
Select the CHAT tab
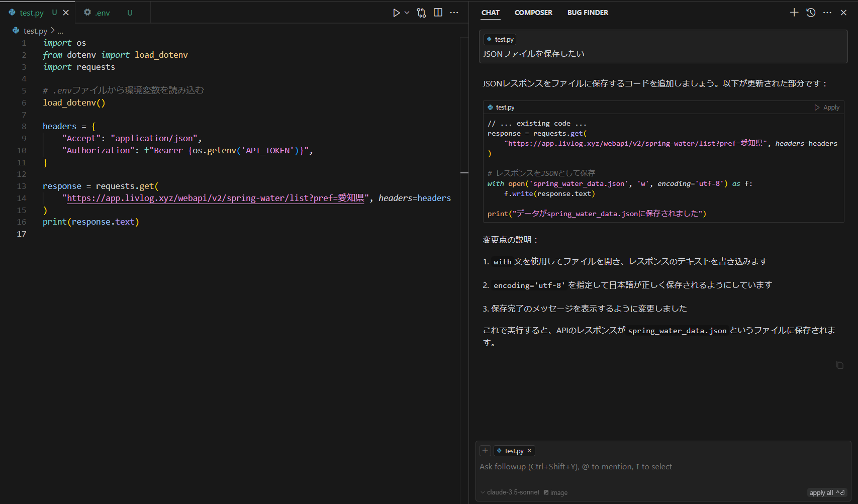(490, 13)
